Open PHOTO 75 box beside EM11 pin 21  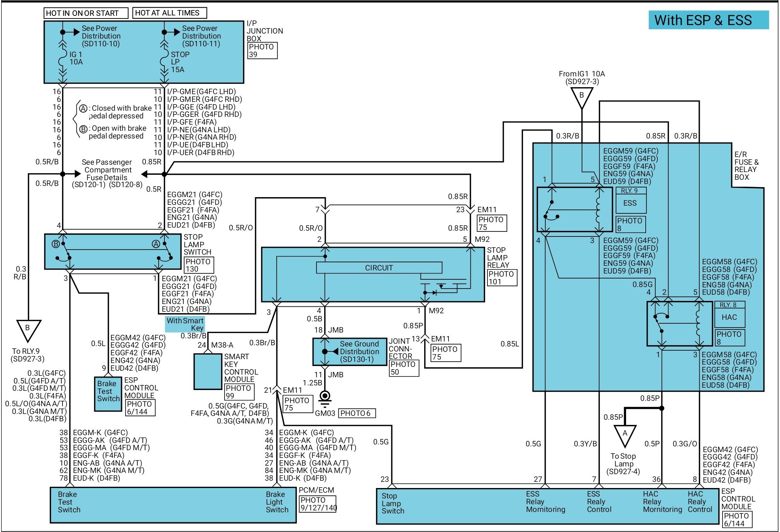tap(298, 404)
